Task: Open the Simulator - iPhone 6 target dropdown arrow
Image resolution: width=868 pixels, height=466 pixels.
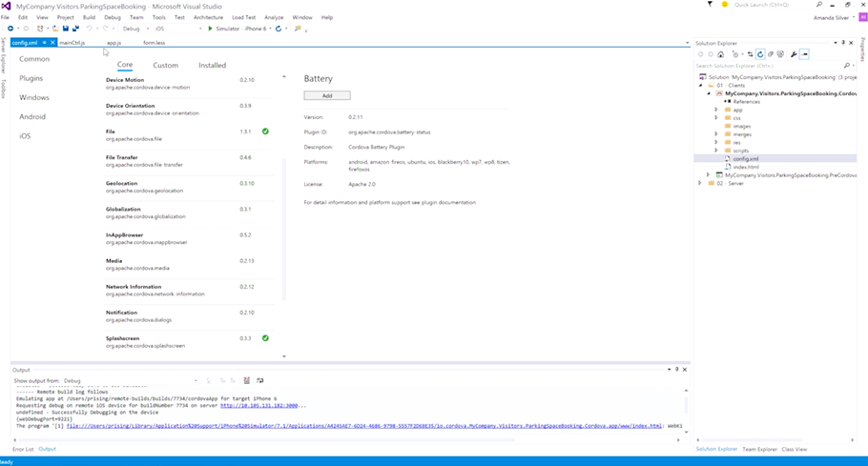Action: (270, 29)
